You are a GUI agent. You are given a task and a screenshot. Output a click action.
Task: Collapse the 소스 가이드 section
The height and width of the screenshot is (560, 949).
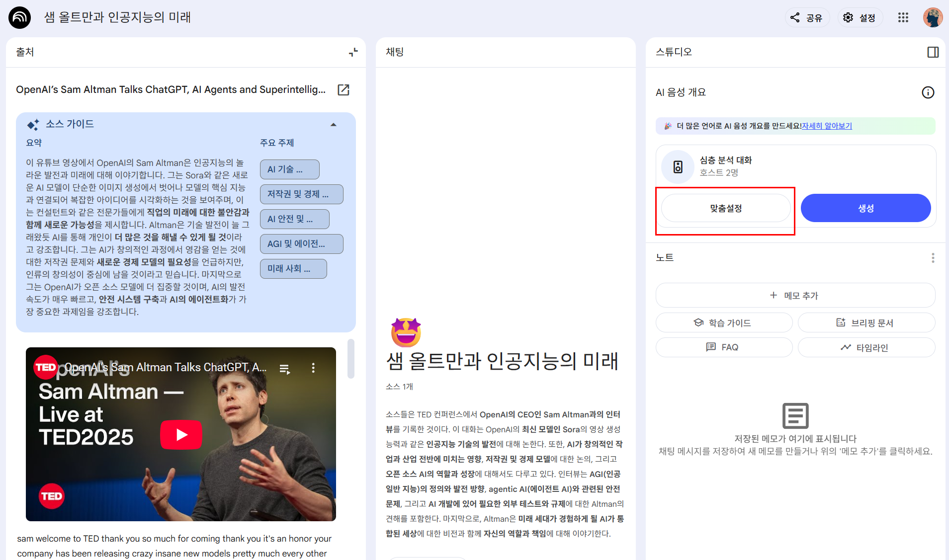[x=334, y=125]
